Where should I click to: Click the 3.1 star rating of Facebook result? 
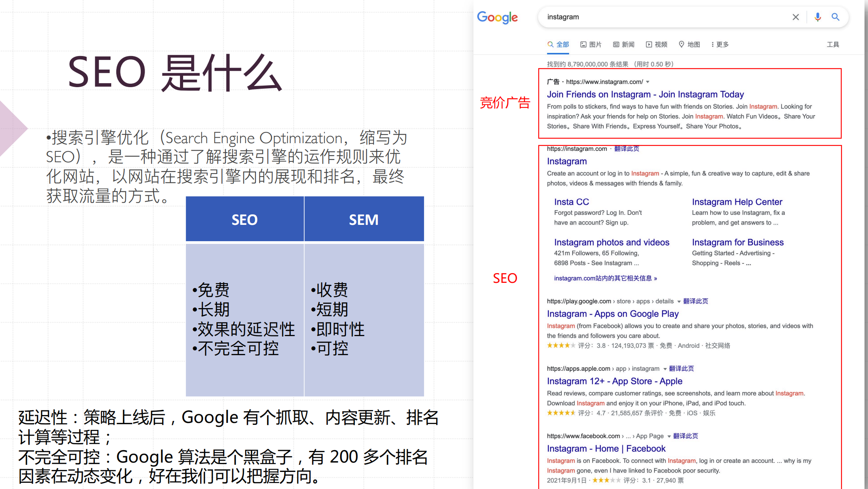click(606, 480)
